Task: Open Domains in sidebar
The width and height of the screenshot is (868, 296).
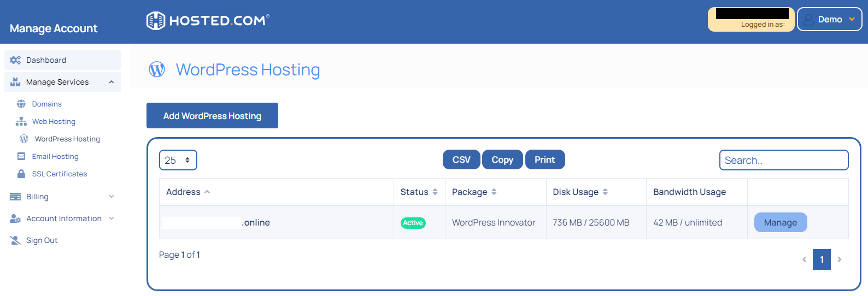Action: tap(46, 104)
